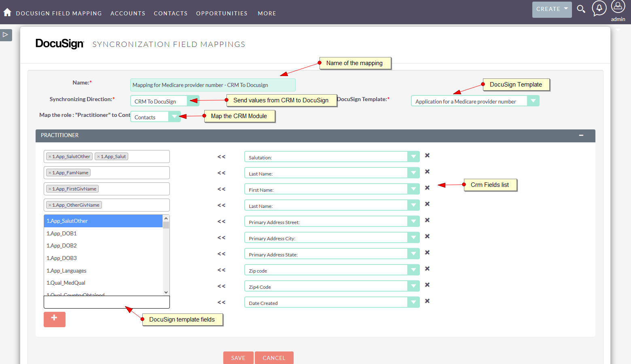Delete the Zip code mapping row
The image size is (631, 364).
(x=427, y=269)
